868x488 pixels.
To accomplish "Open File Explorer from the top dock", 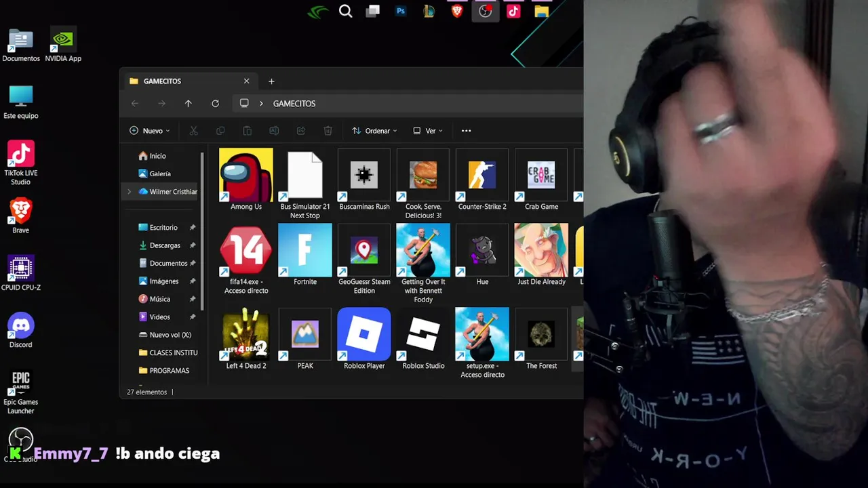I will (541, 11).
